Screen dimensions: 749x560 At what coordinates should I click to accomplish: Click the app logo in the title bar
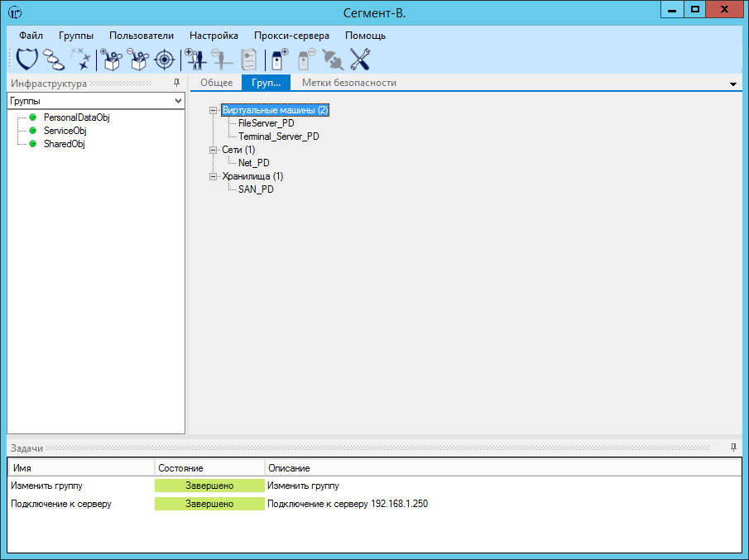(15, 12)
